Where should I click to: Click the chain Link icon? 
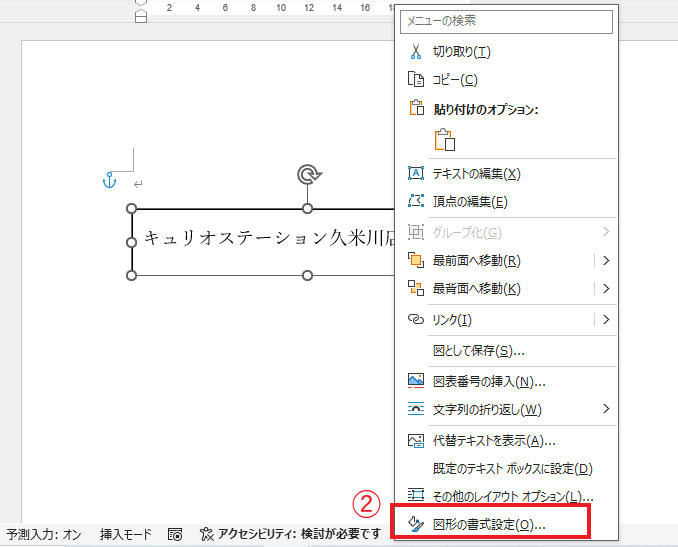point(416,320)
